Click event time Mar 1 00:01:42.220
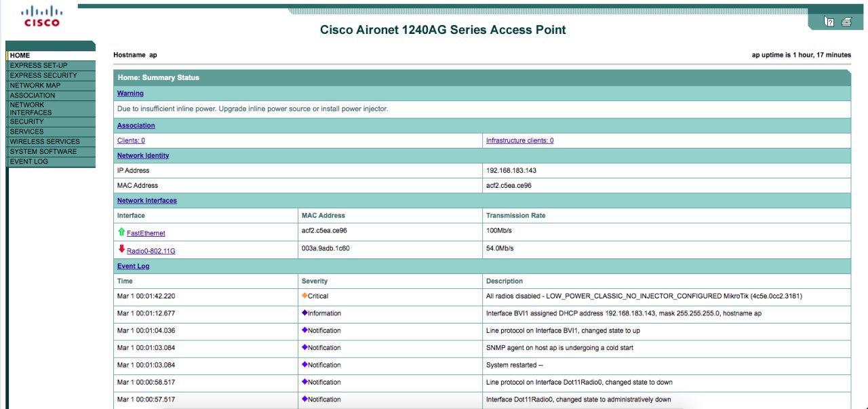This screenshot has width=868, height=409. click(x=146, y=296)
